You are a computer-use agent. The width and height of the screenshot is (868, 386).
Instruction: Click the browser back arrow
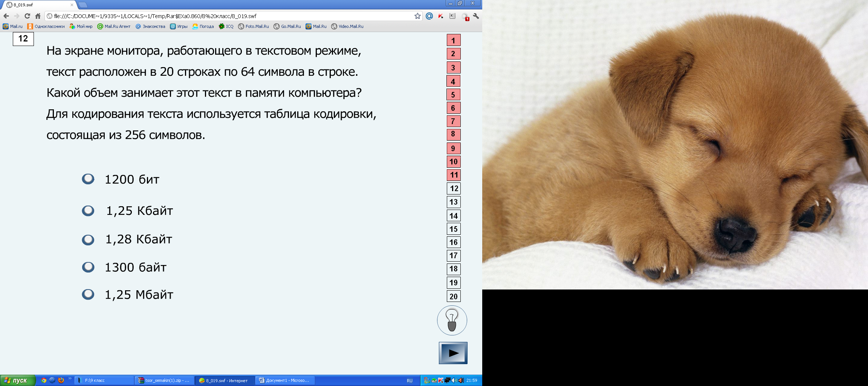6,16
